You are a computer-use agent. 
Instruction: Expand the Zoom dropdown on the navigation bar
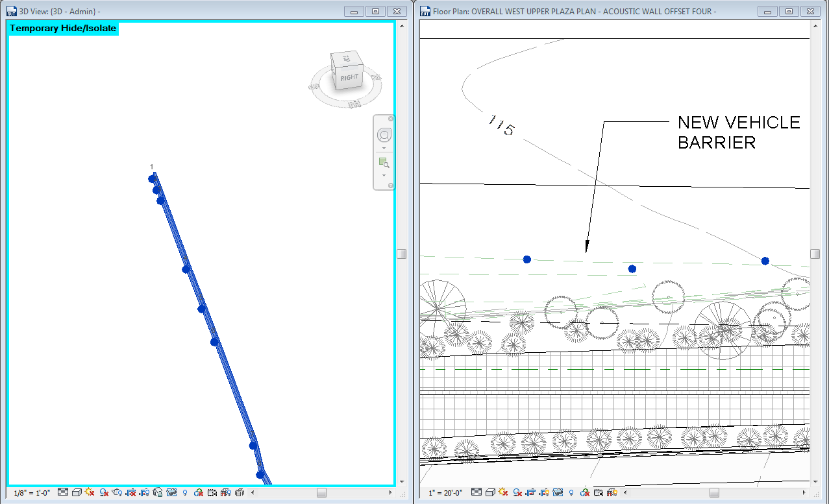click(x=384, y=175)
